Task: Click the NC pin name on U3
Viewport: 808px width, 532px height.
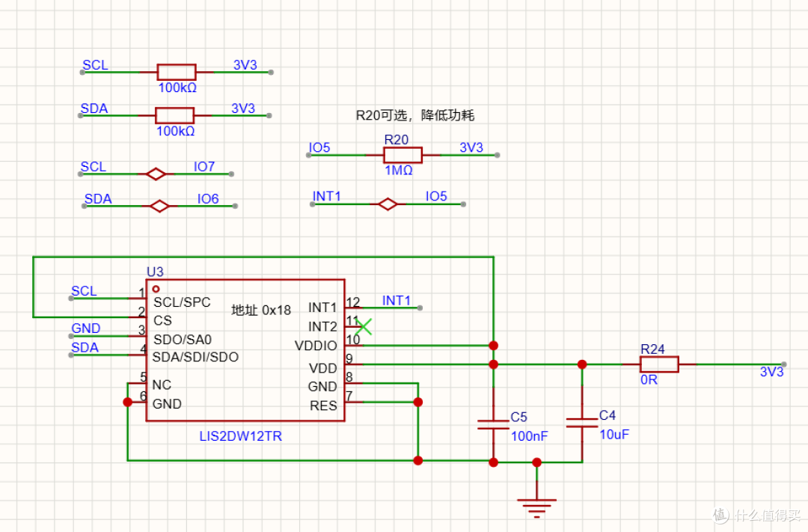Action: tap(162, 385)
